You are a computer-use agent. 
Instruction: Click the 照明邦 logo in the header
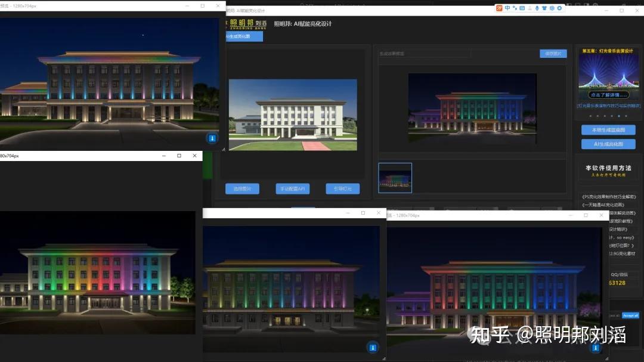tap(247, 24)
